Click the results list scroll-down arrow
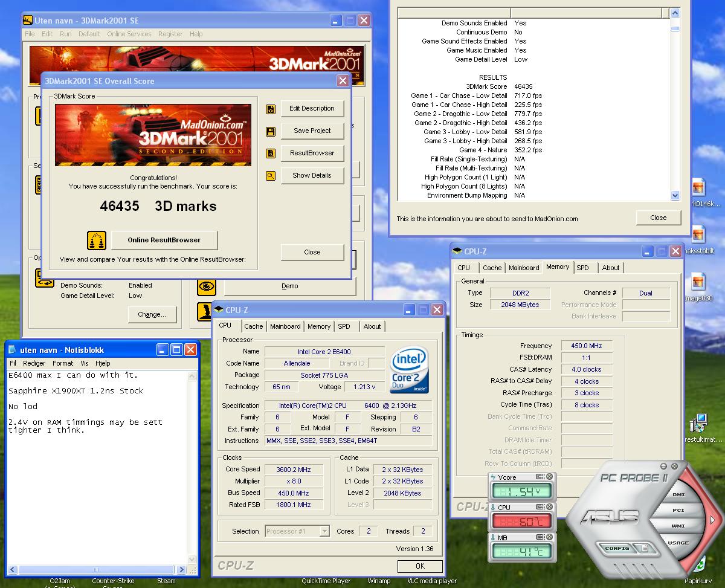 (x=675, y=195)
